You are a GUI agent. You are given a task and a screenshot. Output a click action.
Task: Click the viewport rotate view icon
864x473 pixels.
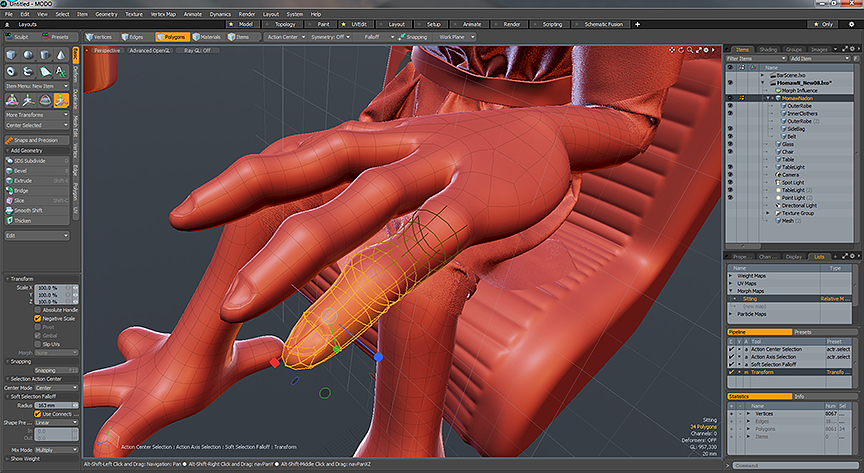coord(681,50)
